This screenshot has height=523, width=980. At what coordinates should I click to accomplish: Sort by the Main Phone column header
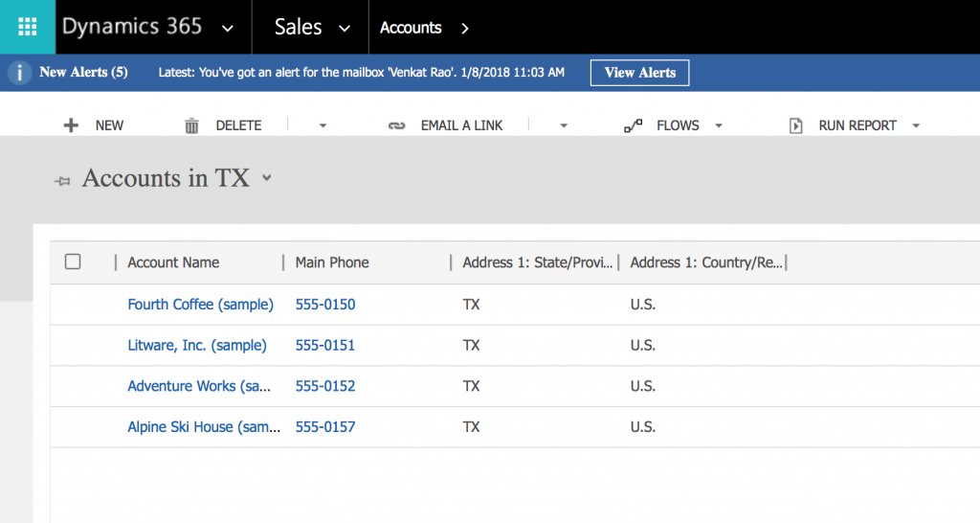tap(332, 262)
